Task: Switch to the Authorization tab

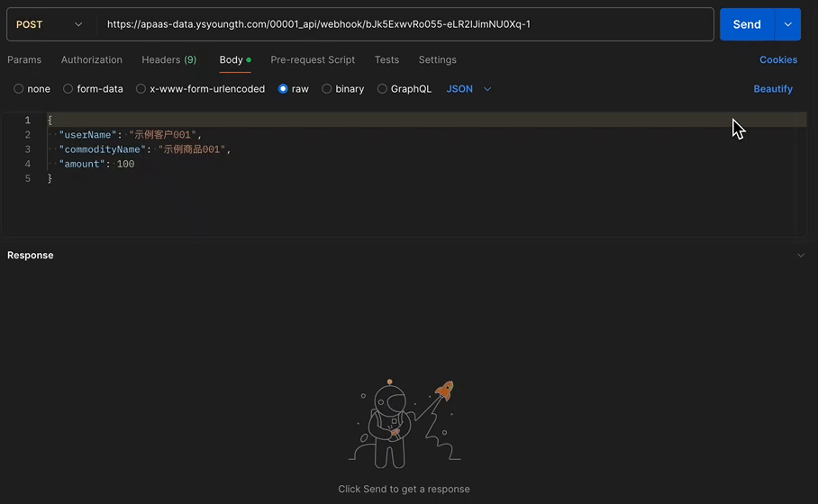Action: (x=91, y=60)
